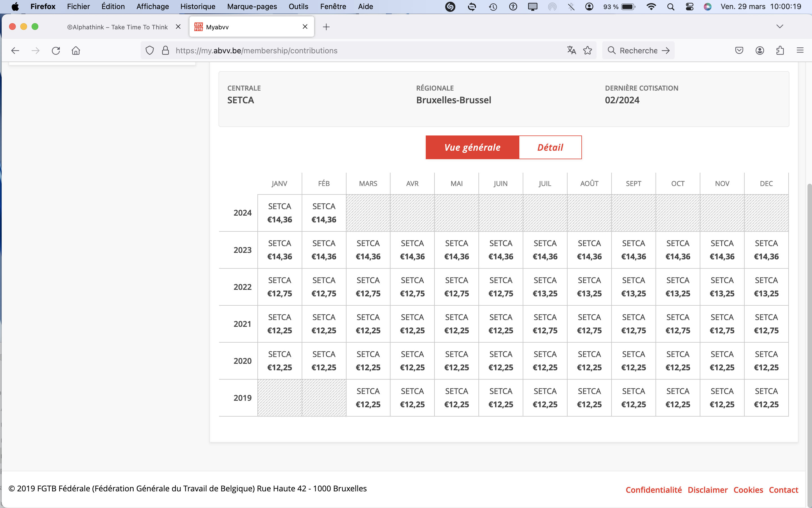
Task: Click the Shazam icon in menu bar
Action: (x=450, y=6)
